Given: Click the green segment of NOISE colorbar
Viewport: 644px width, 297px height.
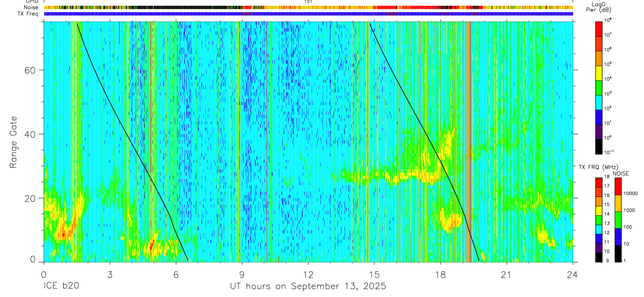Looking at the screenshot, I should 618,220.
